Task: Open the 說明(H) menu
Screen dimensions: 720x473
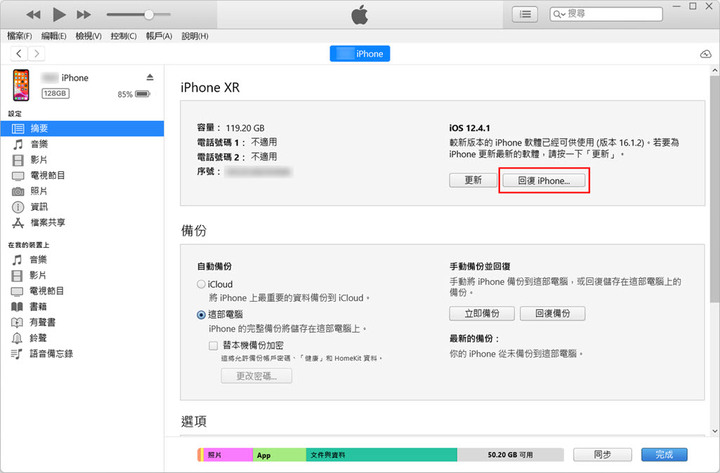Action: [x=195, y=36]
